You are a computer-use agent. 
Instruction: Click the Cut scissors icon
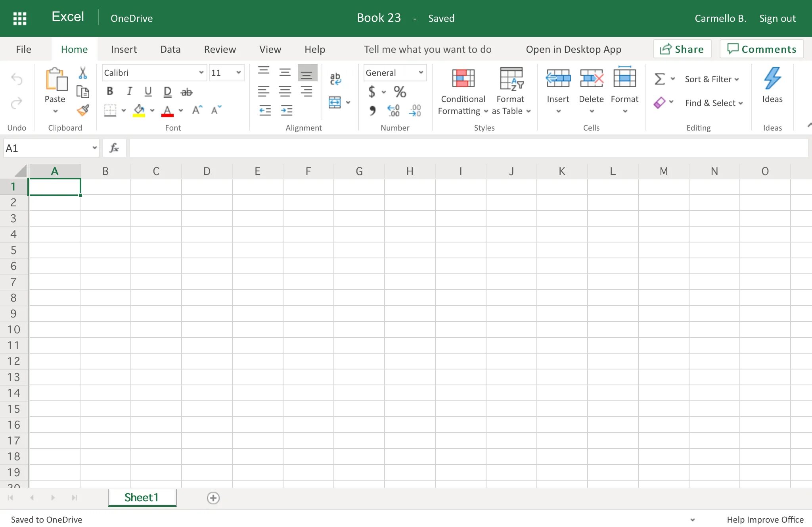pyautogui.click(x=83, y=73)
